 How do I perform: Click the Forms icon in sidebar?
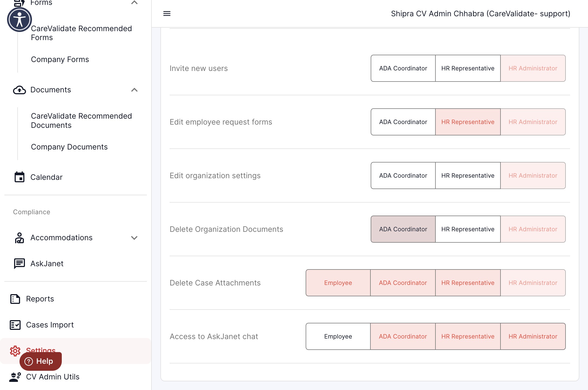(x=19, y=3)
